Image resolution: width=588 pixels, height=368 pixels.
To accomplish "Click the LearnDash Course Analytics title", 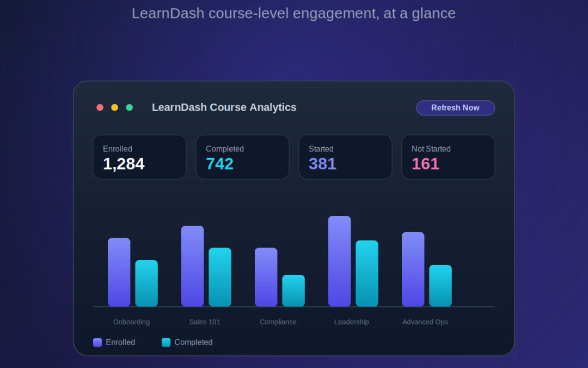I will tap(224, 107).
